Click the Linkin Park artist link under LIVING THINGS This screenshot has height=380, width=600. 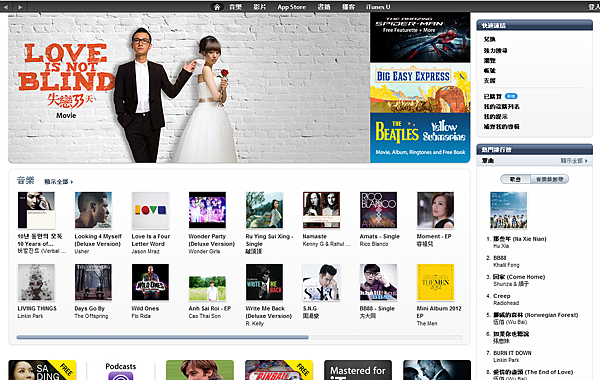coord(30,316)
